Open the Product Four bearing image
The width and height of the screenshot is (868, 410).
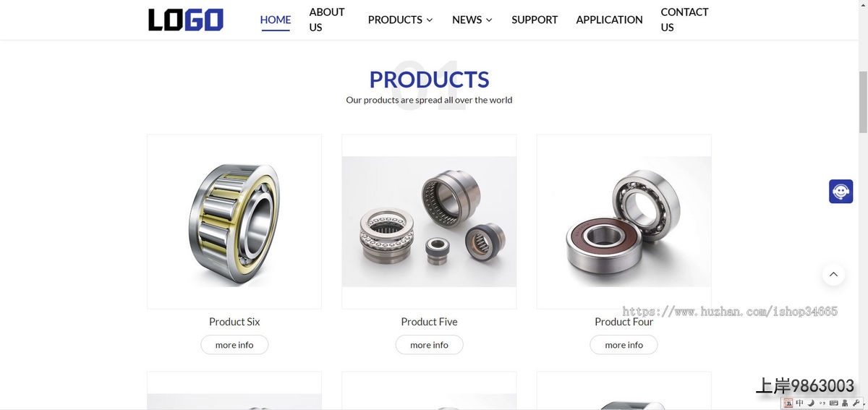tap(624, 221)
